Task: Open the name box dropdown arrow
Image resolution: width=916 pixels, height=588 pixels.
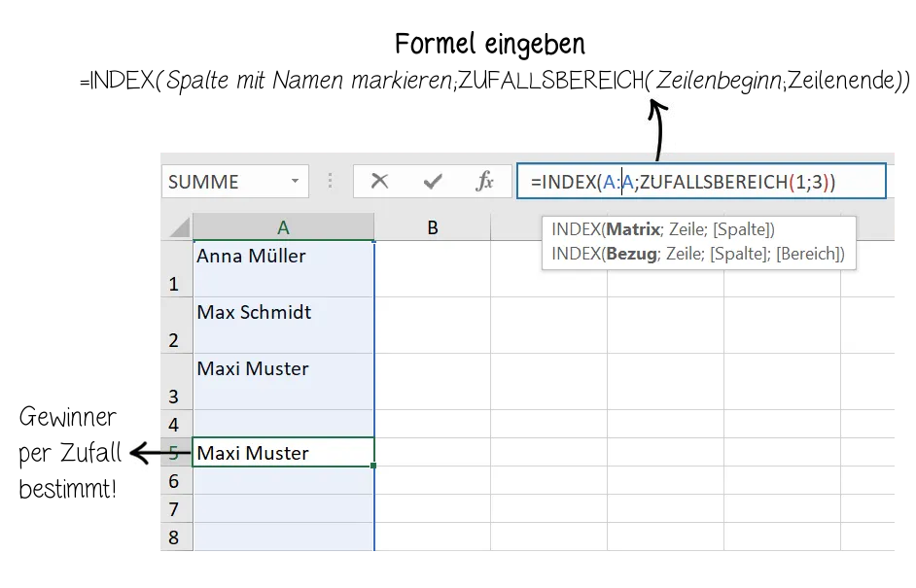Action: click(x=297, y=181)
